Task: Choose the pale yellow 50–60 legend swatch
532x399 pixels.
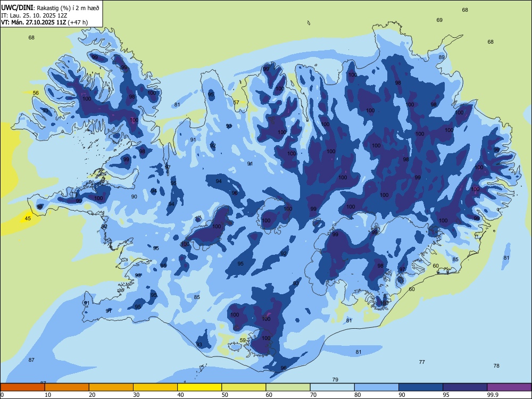Action: coord(244,387)
